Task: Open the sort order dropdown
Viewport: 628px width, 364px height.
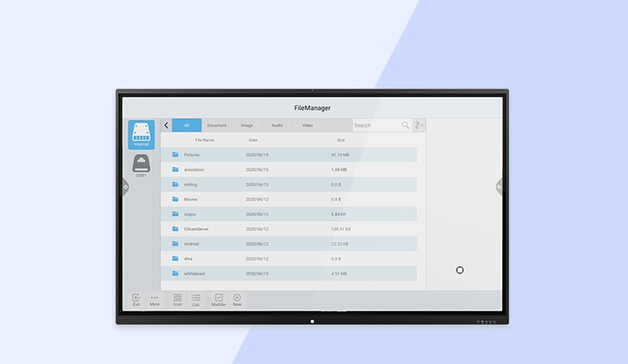Action: [x=420, y=126]
